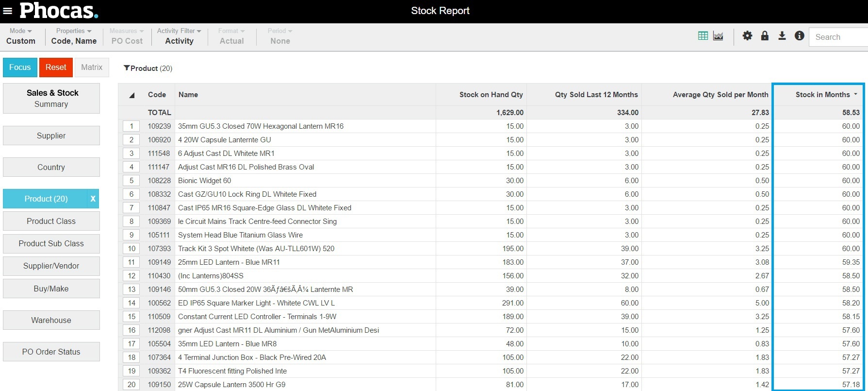The width and height of the screenshot is (868, 391).
Task: Click stock quantity 291.00 cell
Action: (x=513, y=303)
